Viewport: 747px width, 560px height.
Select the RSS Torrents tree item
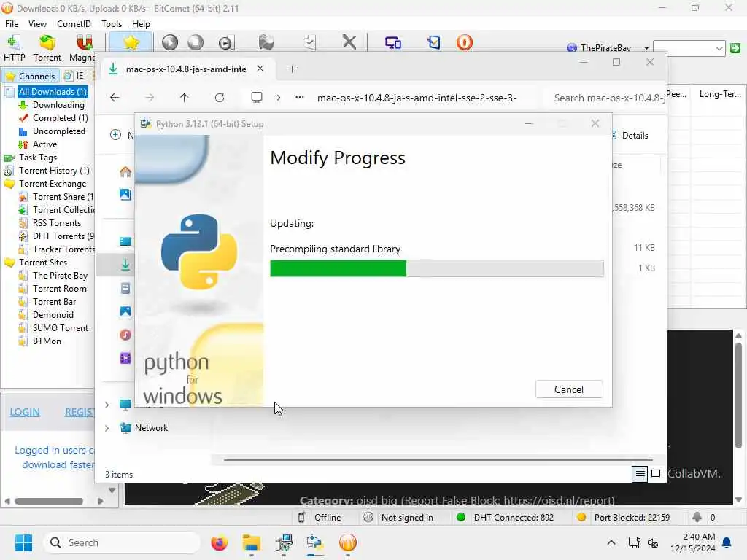57,223
